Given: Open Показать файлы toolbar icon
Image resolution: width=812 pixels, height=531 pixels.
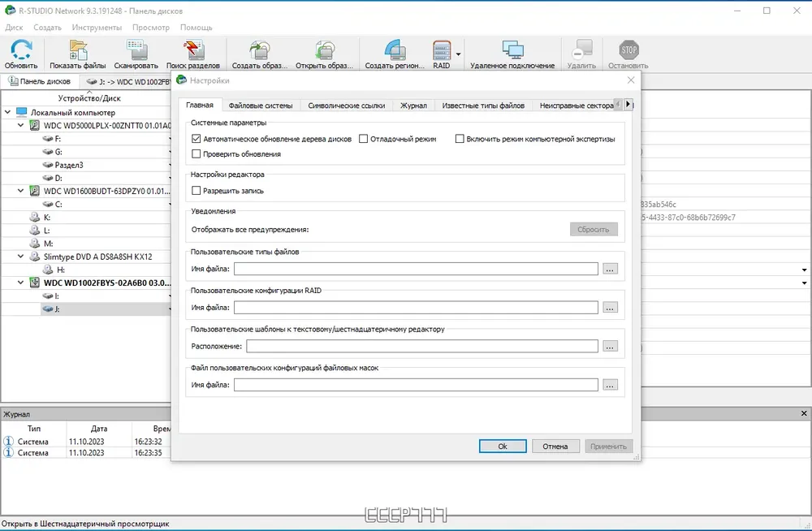Looking at the screenshot, I should 78,54.
